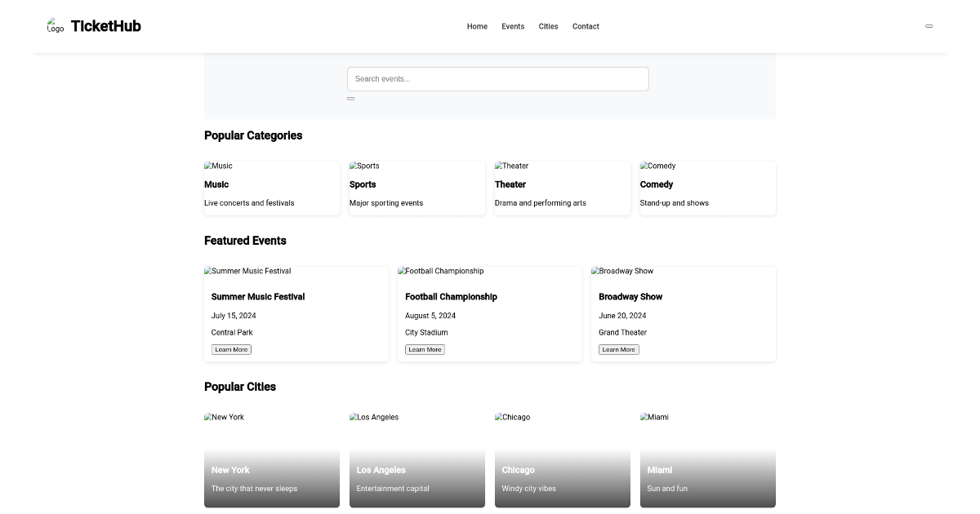Click the Popular Cities heading

[240, 387]
